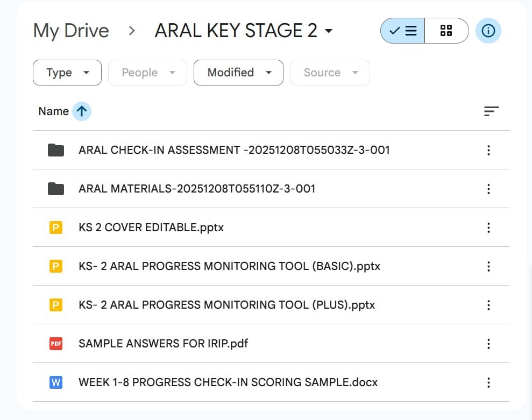Open the Modified filter dropdown
532x420 pixels.
(238, 73)
